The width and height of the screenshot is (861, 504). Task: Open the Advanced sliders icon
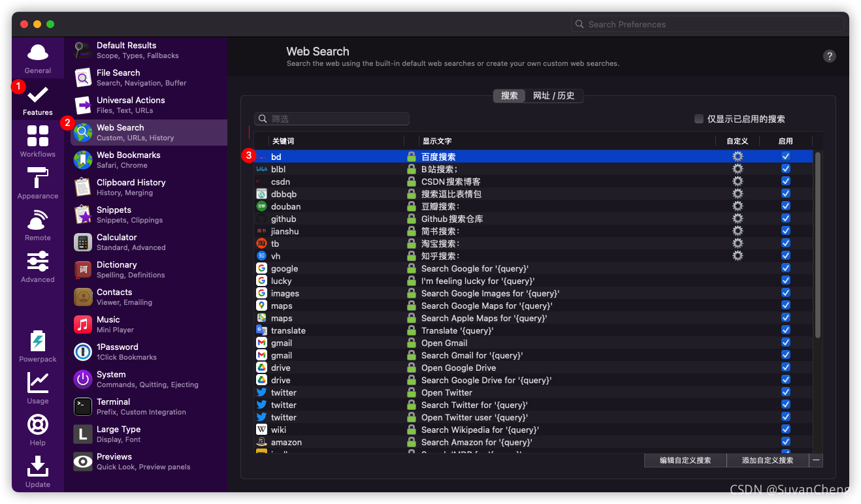tap(38, 262)
